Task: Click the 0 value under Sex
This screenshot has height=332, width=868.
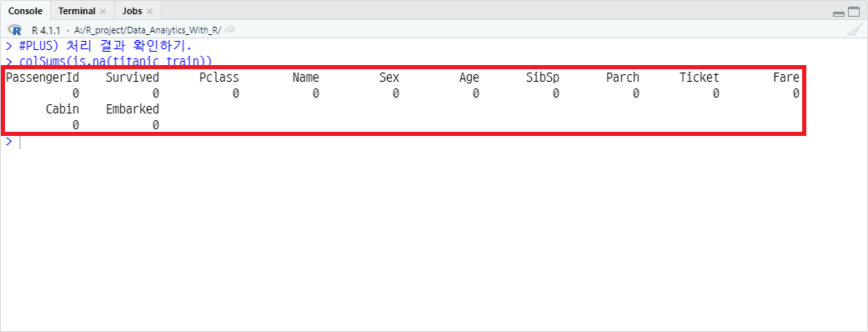Action: [x=396, y=93]
